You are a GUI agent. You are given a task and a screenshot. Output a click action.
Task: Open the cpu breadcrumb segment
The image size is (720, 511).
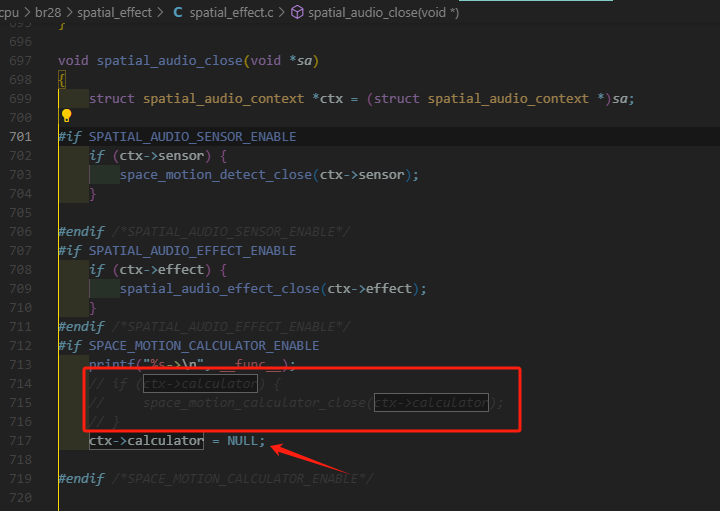coord(9,12)
